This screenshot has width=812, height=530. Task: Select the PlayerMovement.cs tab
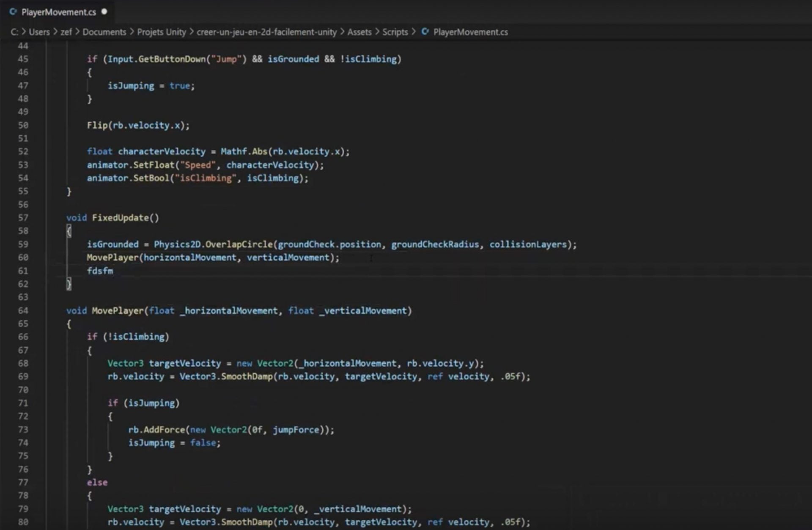point(59,12)
